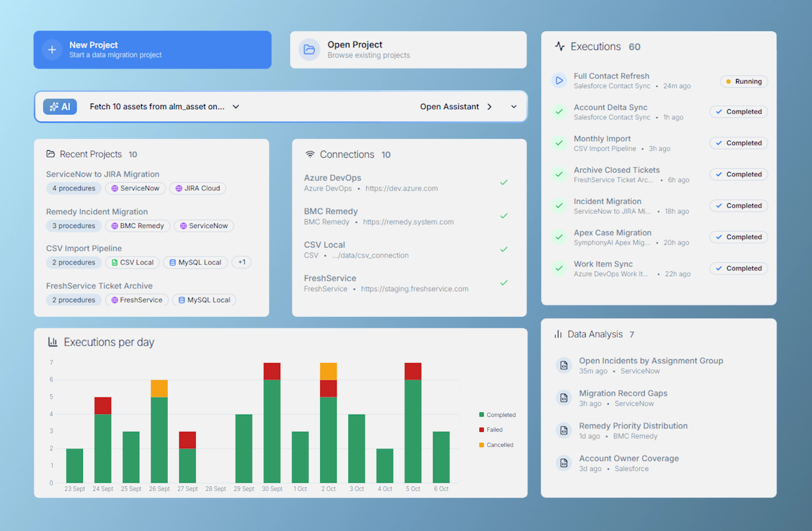Click the Completed badge for Monthly Import
This screenshot has height=531, width=812.
pos(739,143)
